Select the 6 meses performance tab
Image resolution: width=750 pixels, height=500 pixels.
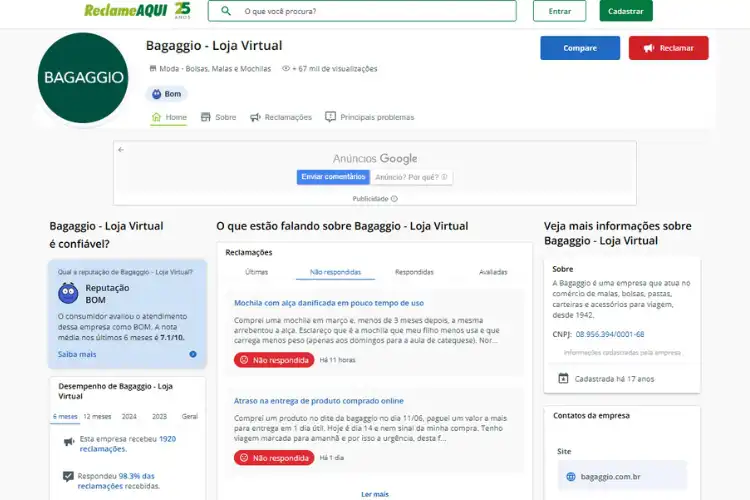65,417
